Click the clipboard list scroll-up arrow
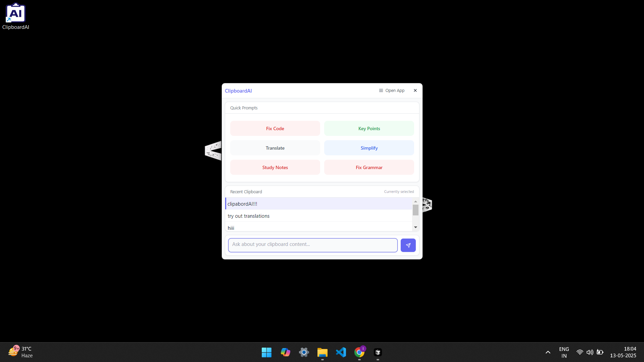 [x=415, y=201]
